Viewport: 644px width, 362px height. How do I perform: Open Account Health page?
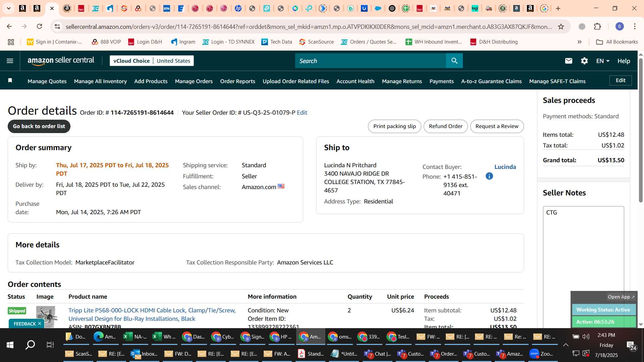[355, 81]
